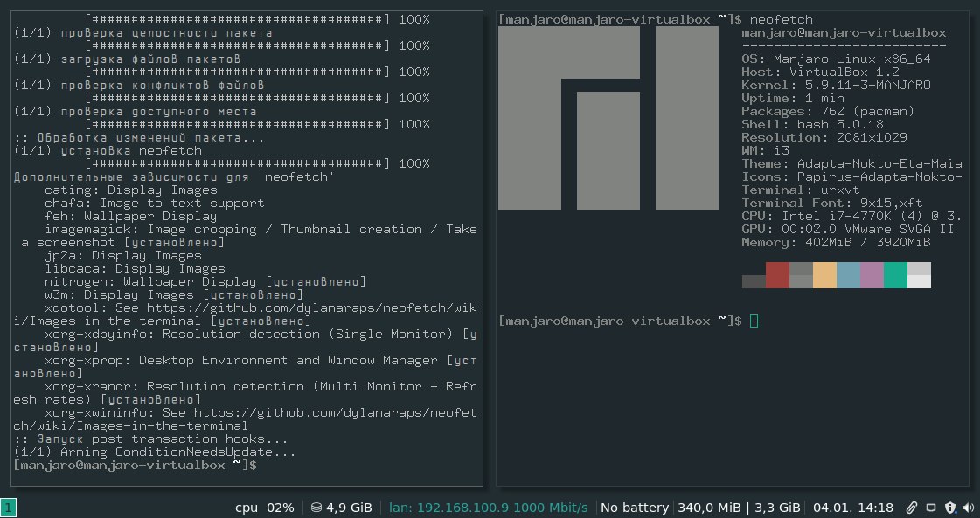Click the xorg-xwininfo github URL line
980x518 pixels.
pos(245,419)
